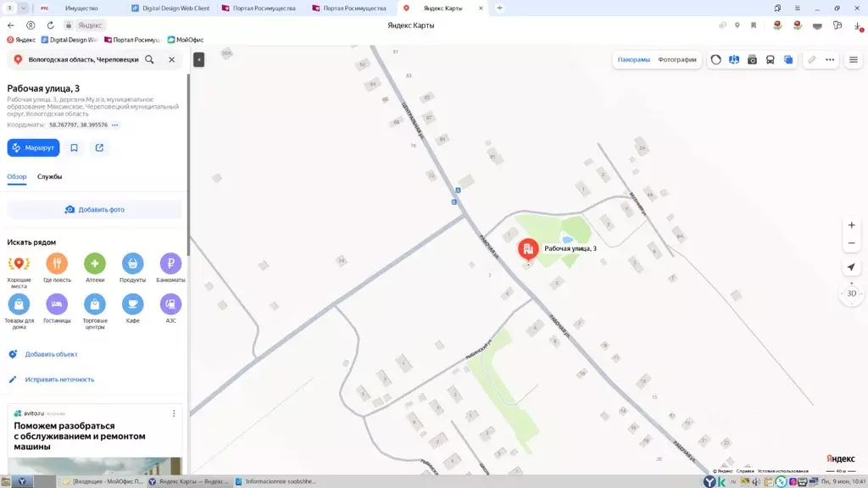Open browser downloads arrow

click(858, 26)
